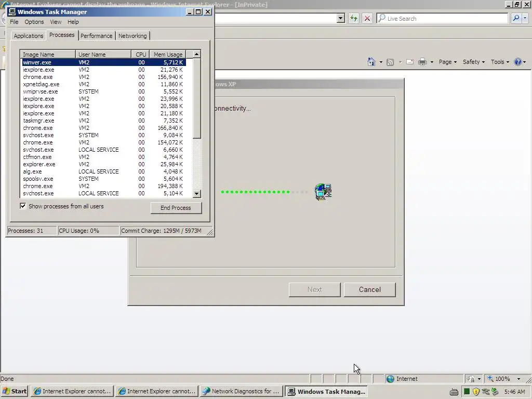This screenshot has width=532, height=399.
Task: Click the green CPU meter tray icon
Action: (x=467, y=392)
